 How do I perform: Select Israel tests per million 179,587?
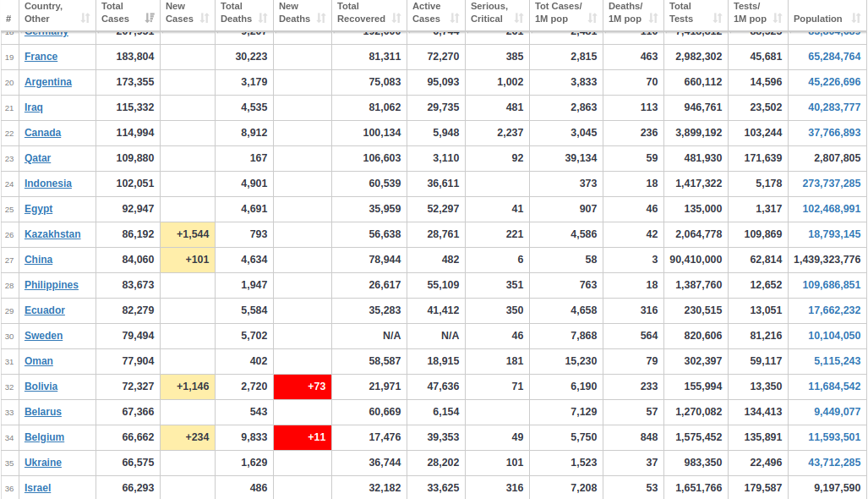point(763,488)
